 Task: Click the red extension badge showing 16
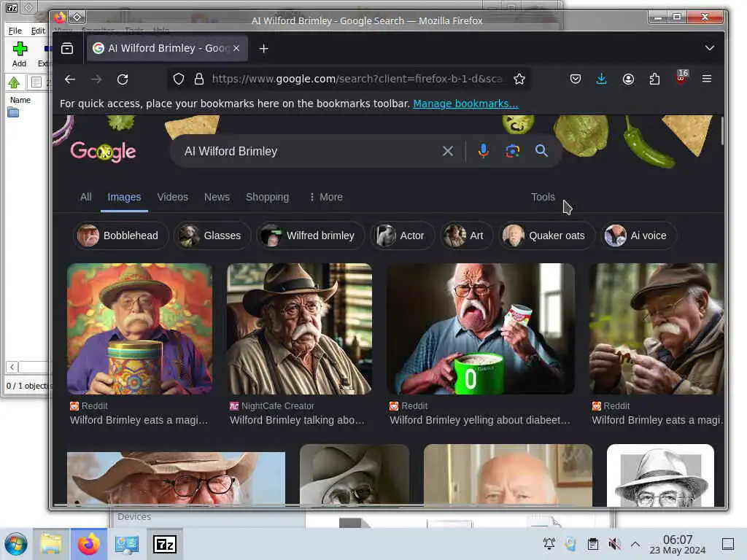[x=681, y=77]
